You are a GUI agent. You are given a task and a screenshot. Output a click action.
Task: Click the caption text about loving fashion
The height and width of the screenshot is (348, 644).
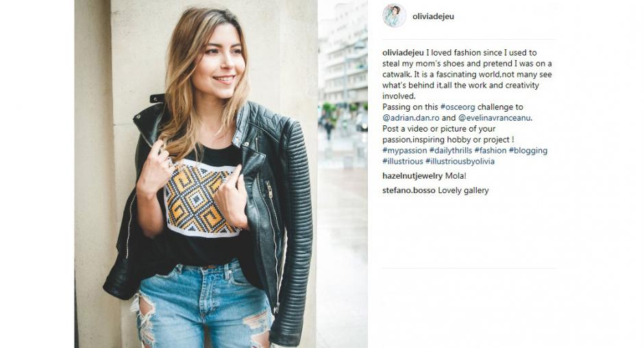point(467,75)
